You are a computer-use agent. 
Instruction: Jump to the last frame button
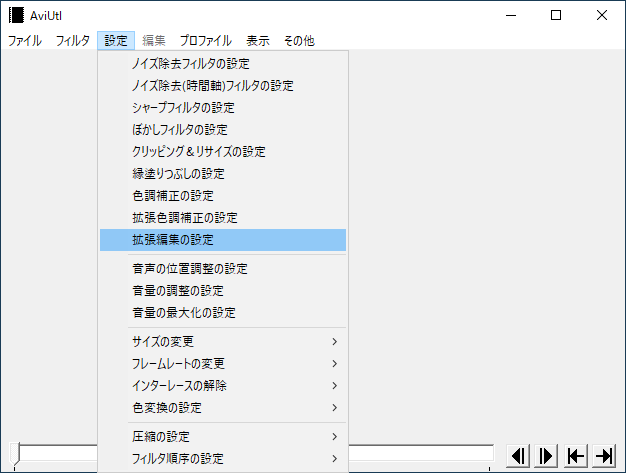click(603, 456)
